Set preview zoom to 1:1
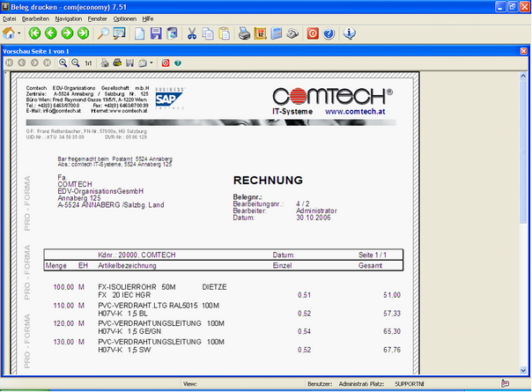Image resolution: width=532 pixels, height=392 pixels. point(88,63)
